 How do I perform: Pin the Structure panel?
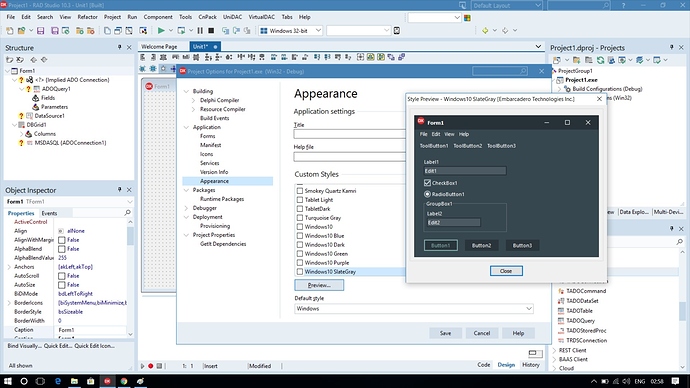point(119,47)
